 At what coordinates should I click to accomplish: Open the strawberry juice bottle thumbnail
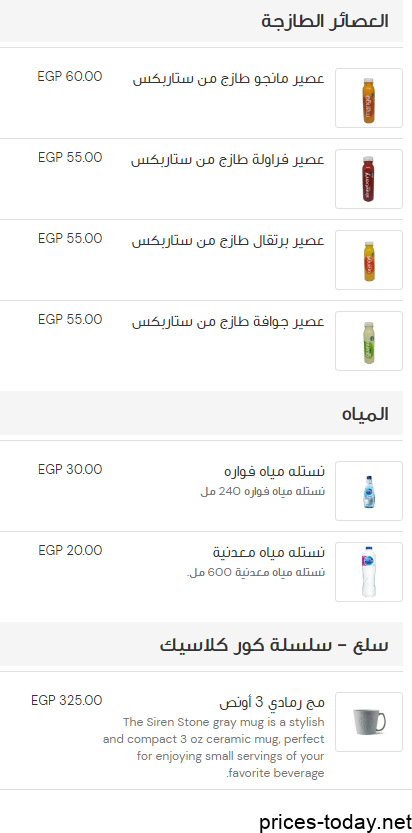369,179
